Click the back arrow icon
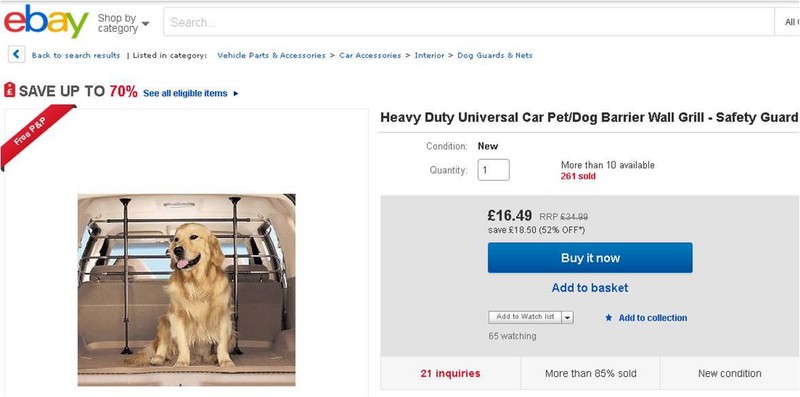Image resolution: width=800 pixels, height=397 pixels. [x=17, y=55]
